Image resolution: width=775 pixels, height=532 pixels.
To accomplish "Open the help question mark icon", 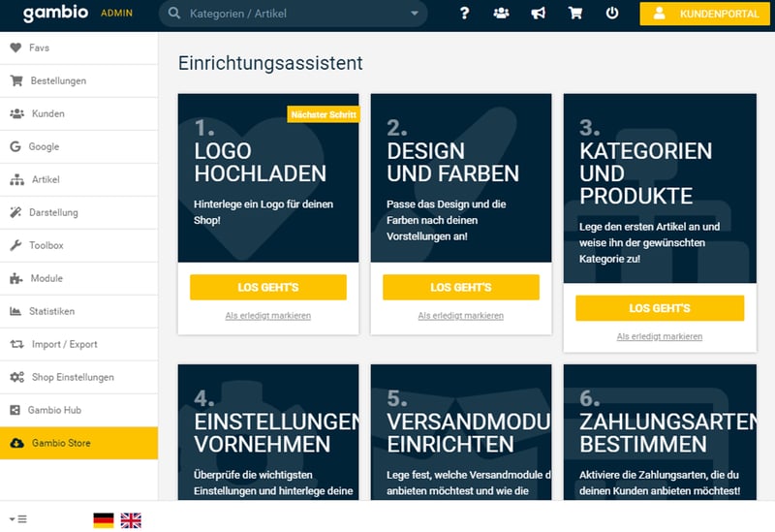I will click(x=464, y=13).
